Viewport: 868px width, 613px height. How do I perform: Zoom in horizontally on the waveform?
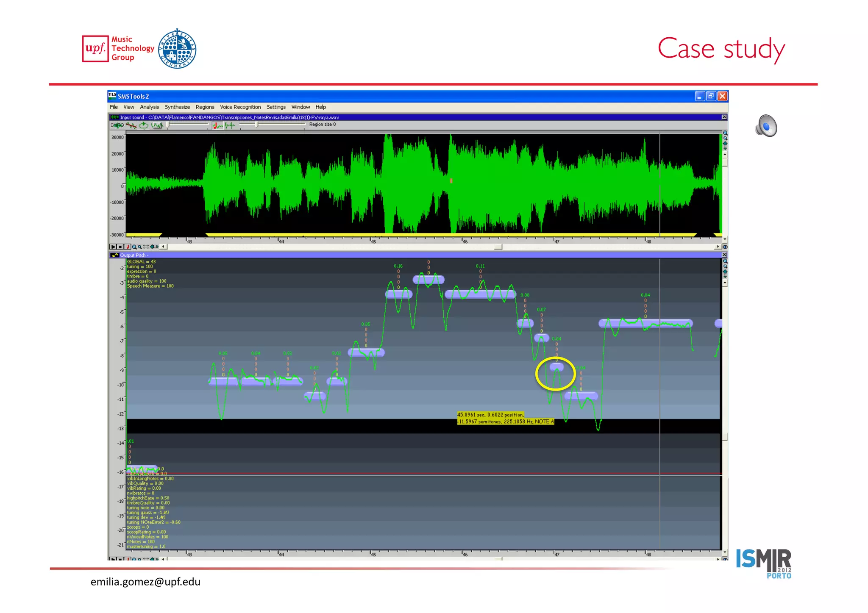click(134, 247)
